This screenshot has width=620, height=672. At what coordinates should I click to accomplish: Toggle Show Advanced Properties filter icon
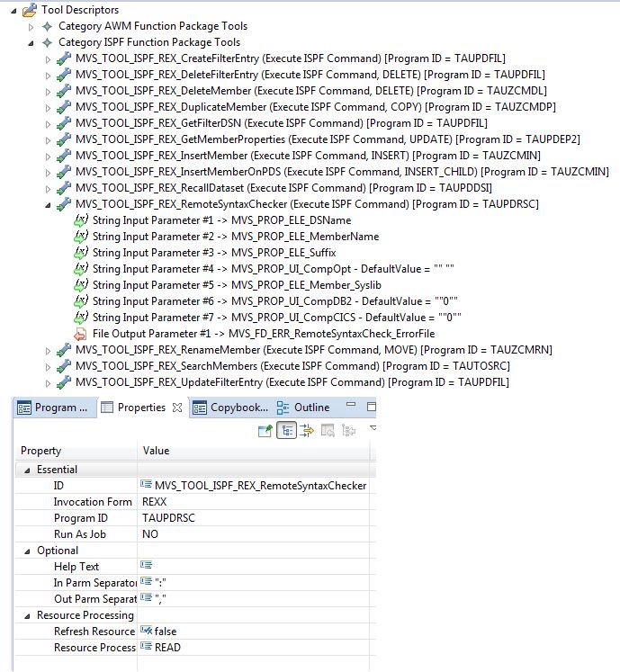(x=307, y=431)
